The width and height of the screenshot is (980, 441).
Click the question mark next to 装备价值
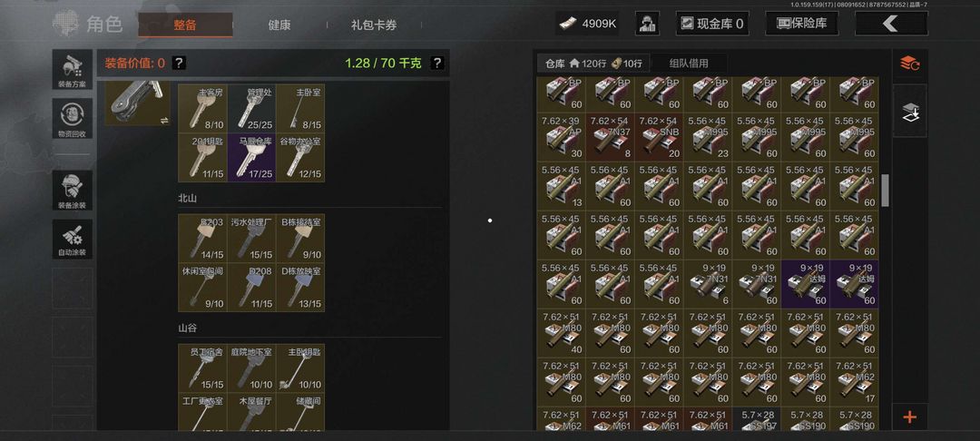(x=179, y=64)
